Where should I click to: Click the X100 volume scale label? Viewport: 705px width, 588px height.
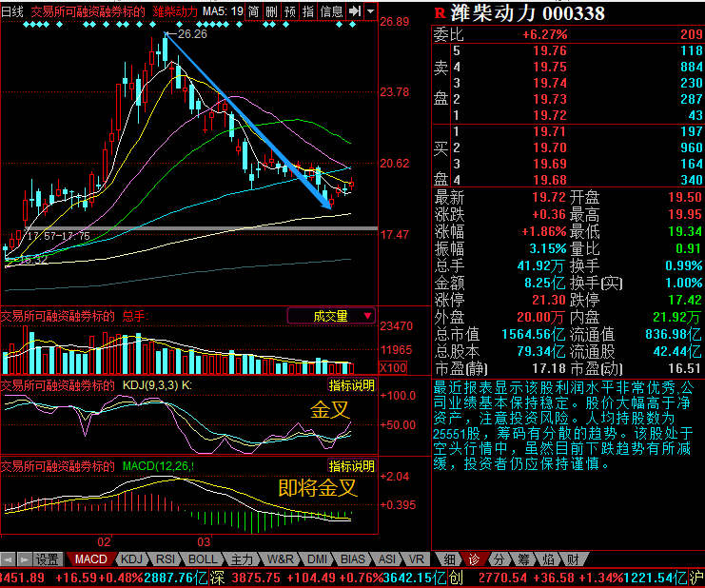pyautogui.click(x=393, y=367)
